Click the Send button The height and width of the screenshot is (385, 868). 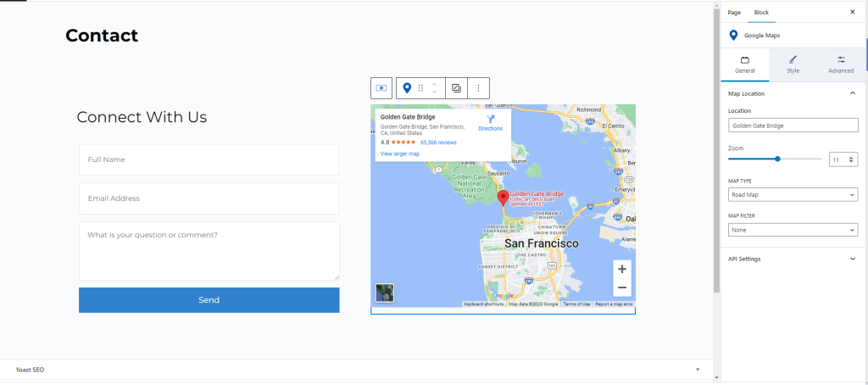(209, 300)
